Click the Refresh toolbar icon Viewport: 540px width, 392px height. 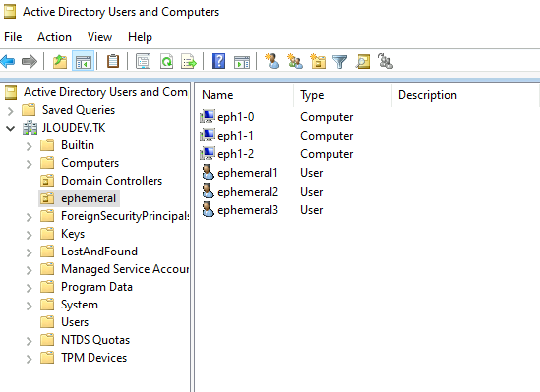point(166,62)
